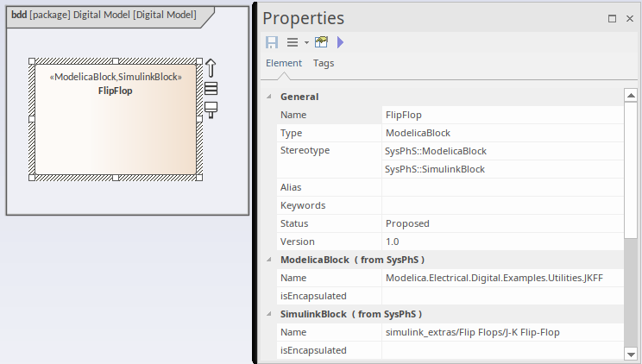Screen dimensions: 642x364
Task: Collapse the ModelicaBlock (from SysPhS) section
Action: [268, 260]
